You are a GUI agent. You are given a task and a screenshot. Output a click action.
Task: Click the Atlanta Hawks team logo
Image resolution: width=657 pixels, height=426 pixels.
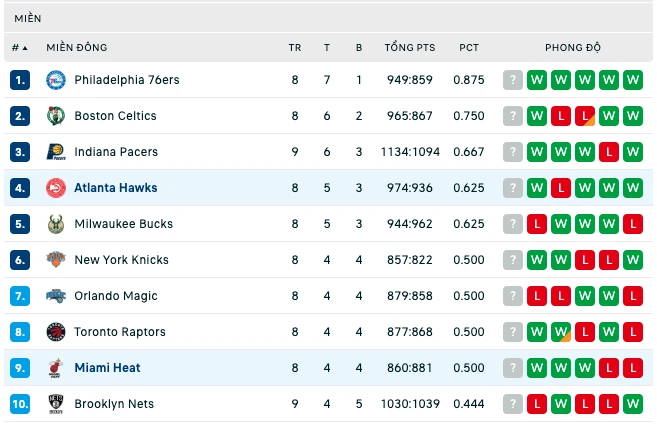[56, 188]
